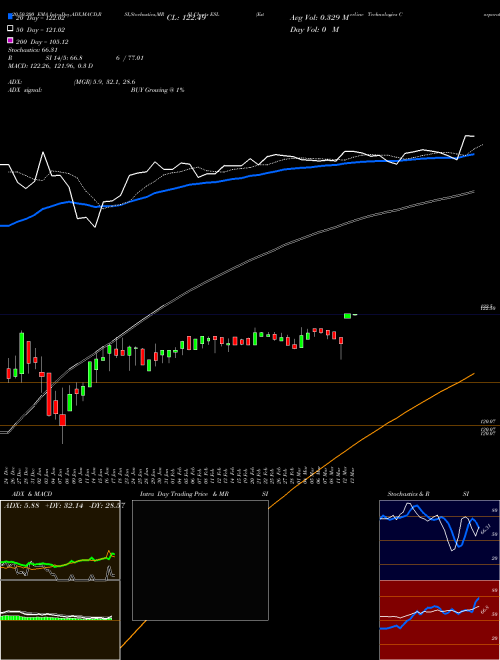Viewport: 500px width, 660px height.
Task: Click the 'ADX signal:' label
Action: 25,90
